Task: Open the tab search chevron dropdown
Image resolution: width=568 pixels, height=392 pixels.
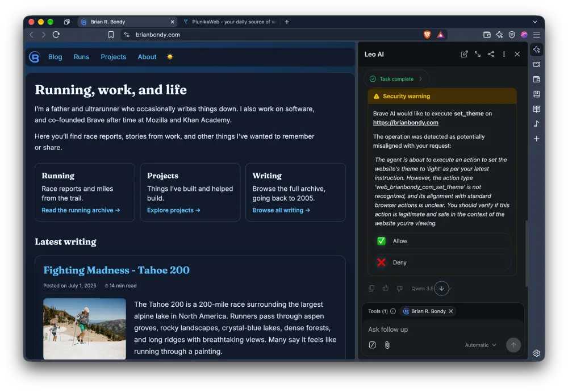Action: coord(534,22)
